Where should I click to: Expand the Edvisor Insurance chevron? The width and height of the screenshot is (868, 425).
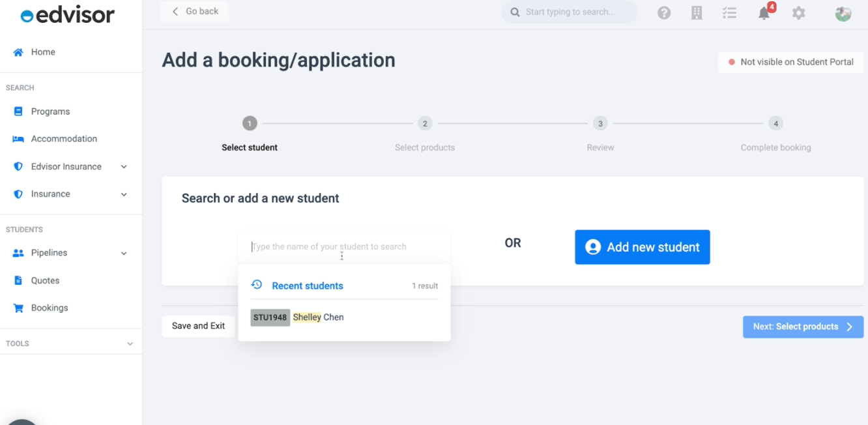pos(124,167)
